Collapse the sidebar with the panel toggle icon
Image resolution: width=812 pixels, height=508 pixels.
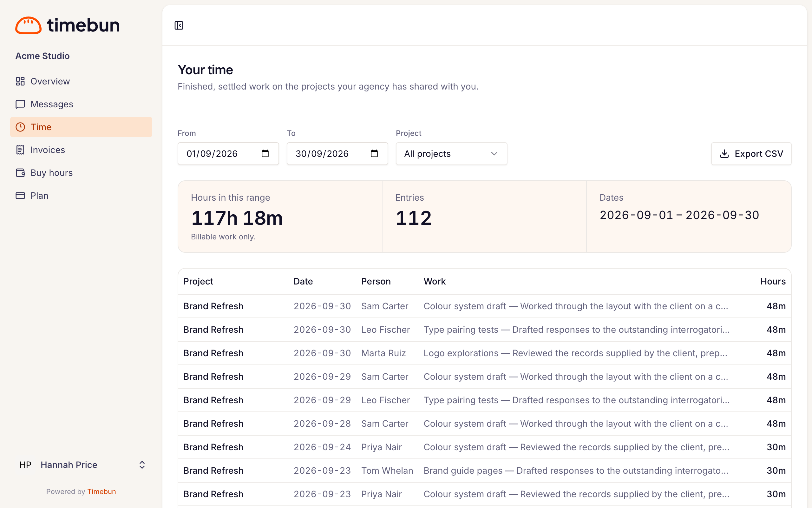tap(179, 25)
